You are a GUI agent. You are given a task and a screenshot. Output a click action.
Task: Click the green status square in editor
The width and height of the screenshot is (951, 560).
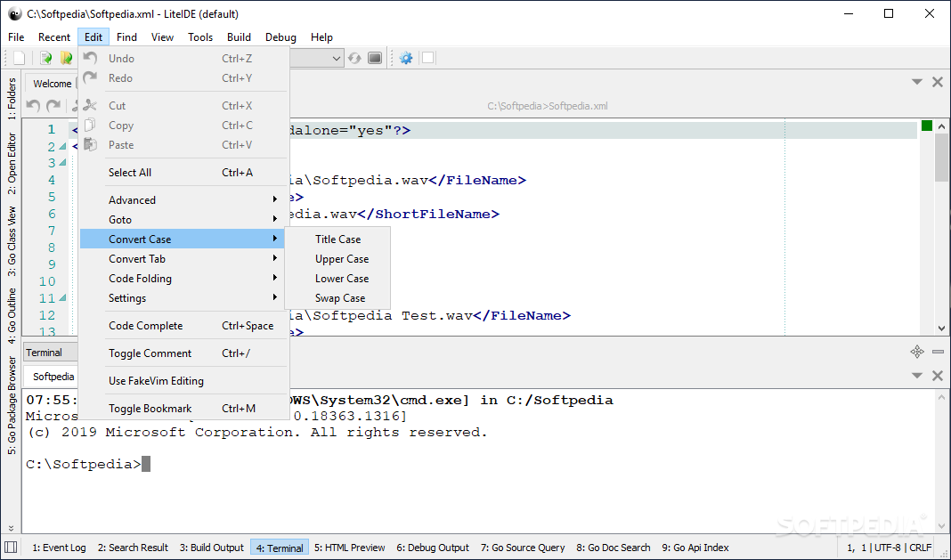926,126
